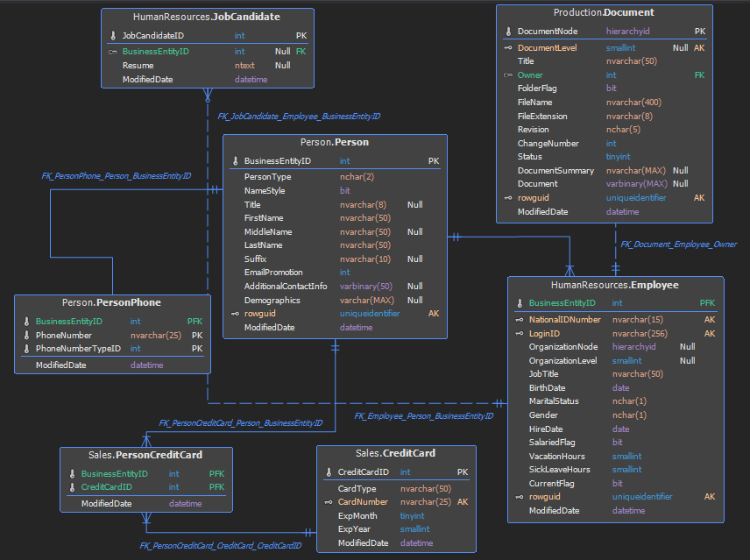
Task: Click the index icon beside NationalIDNumber
Action: tap(520, 320)
